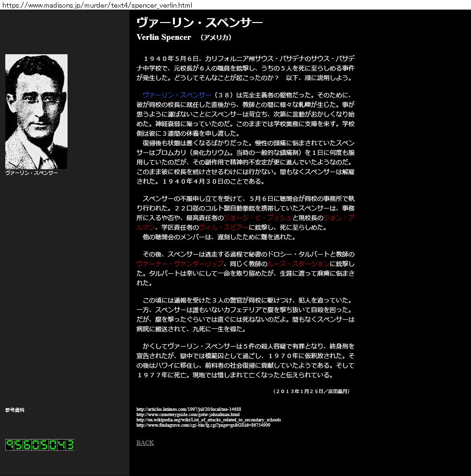Click the green digital visitor counter
This screenshot has width=471, height=476.
[40, 445]
